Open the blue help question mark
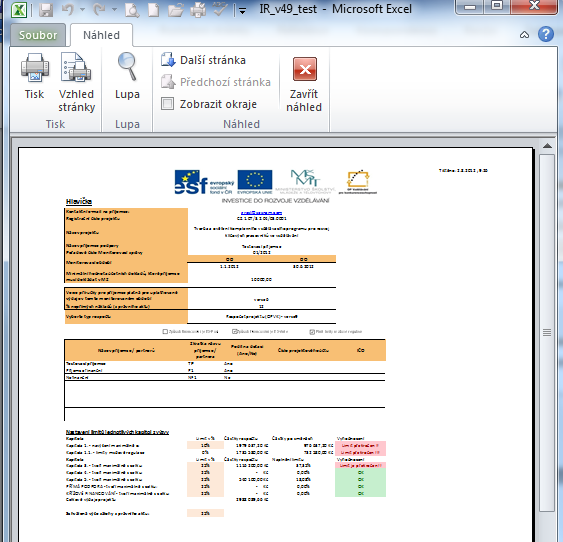 [546, 34]
